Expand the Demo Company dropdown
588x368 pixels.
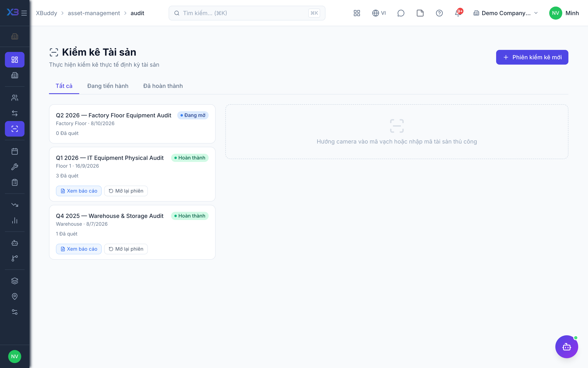506,13
